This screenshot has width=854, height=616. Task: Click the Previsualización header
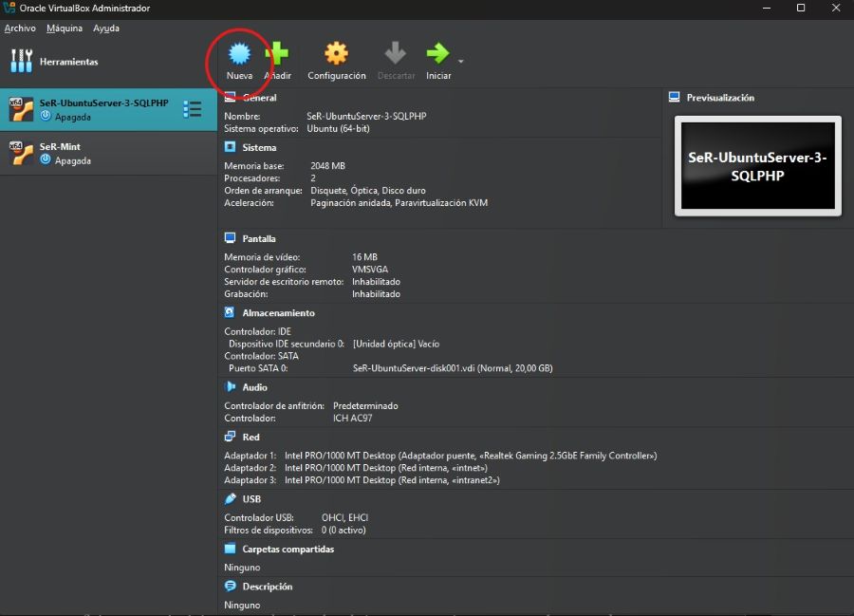pos(720,98)
